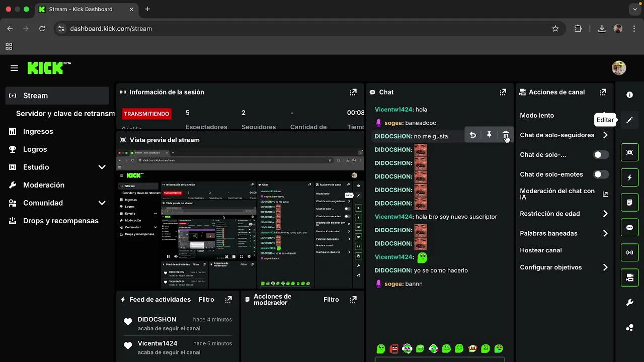Click the TRANSMITIENDO status badge
The width and height of the screenshot is (644, 362).
point(146,114)
